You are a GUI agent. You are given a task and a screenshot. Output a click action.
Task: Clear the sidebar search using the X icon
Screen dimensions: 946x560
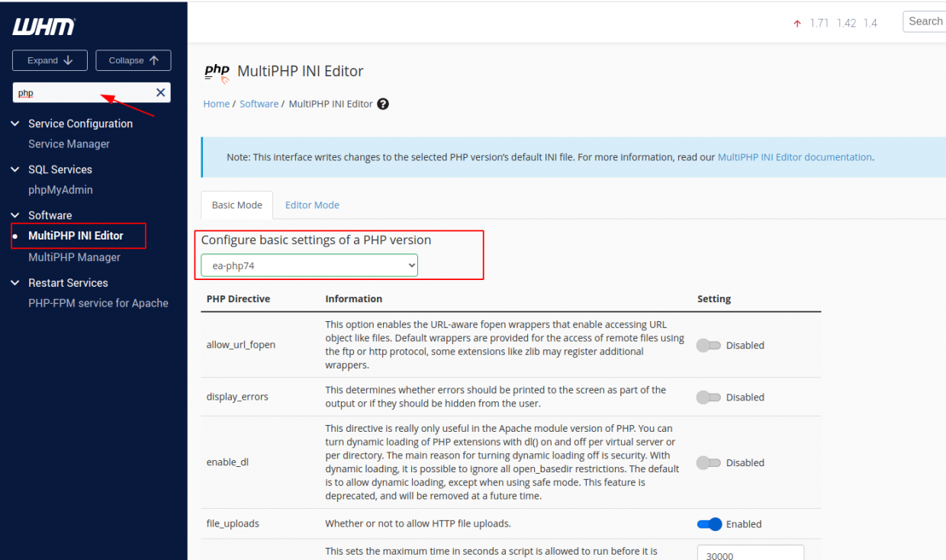[x=161, y=92]
